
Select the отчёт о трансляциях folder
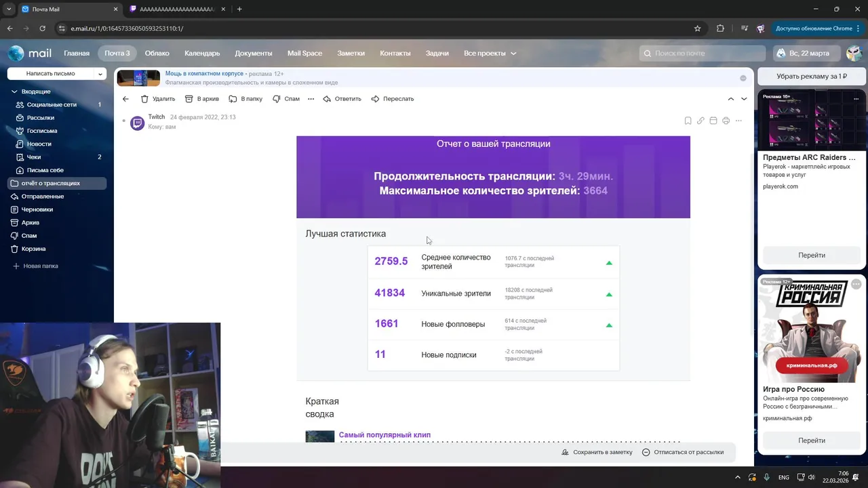(57, 183)
